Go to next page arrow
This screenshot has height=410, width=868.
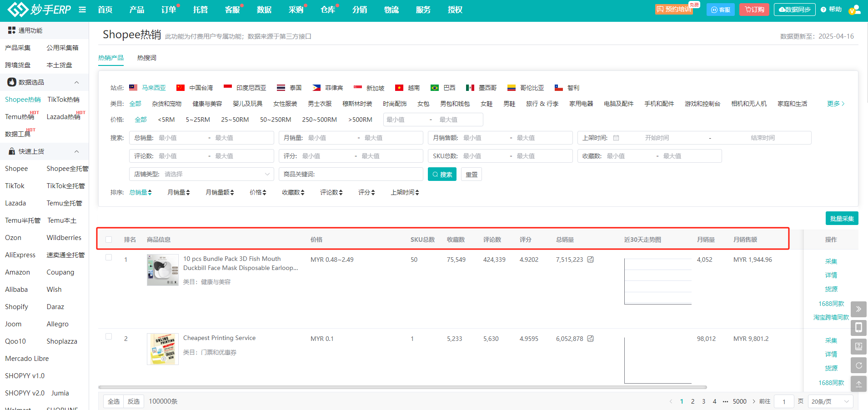pos(754,401)
